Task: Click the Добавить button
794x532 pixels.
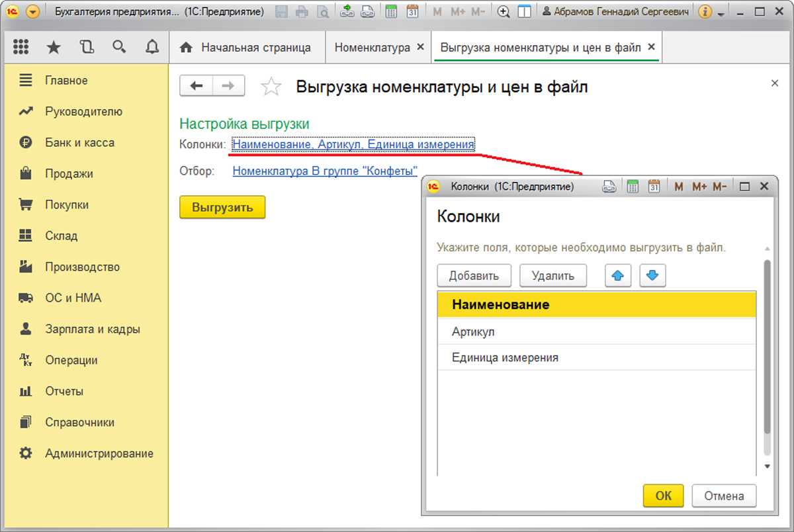Action: [x=474, y=276]
